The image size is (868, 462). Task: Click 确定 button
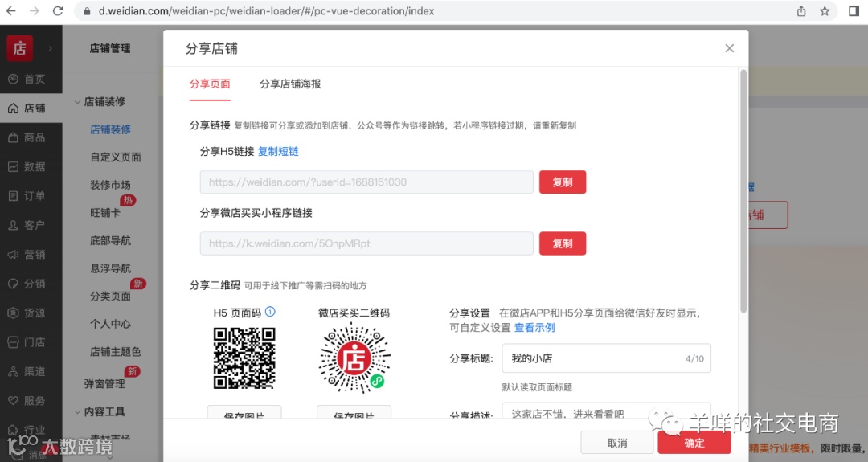[694, 444]
